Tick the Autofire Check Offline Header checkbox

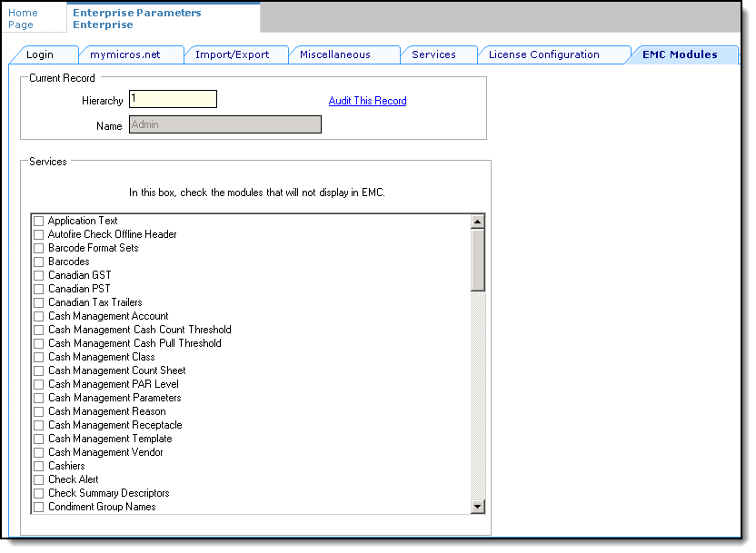[38, 234]
